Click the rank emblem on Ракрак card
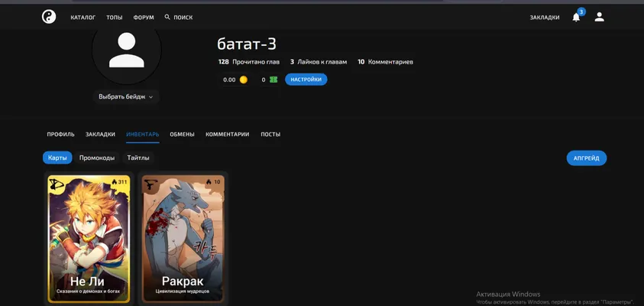 point(150,184)
